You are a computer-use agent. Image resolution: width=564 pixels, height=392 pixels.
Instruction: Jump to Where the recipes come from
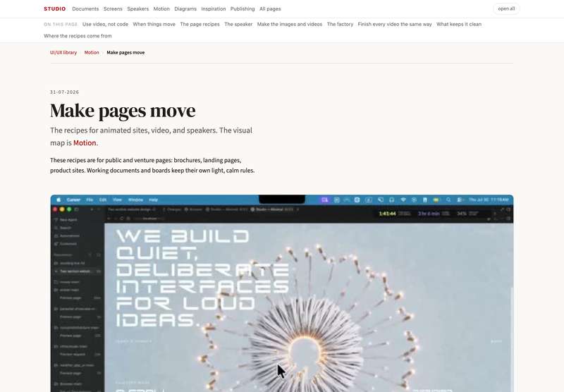(x=78, y=36)
